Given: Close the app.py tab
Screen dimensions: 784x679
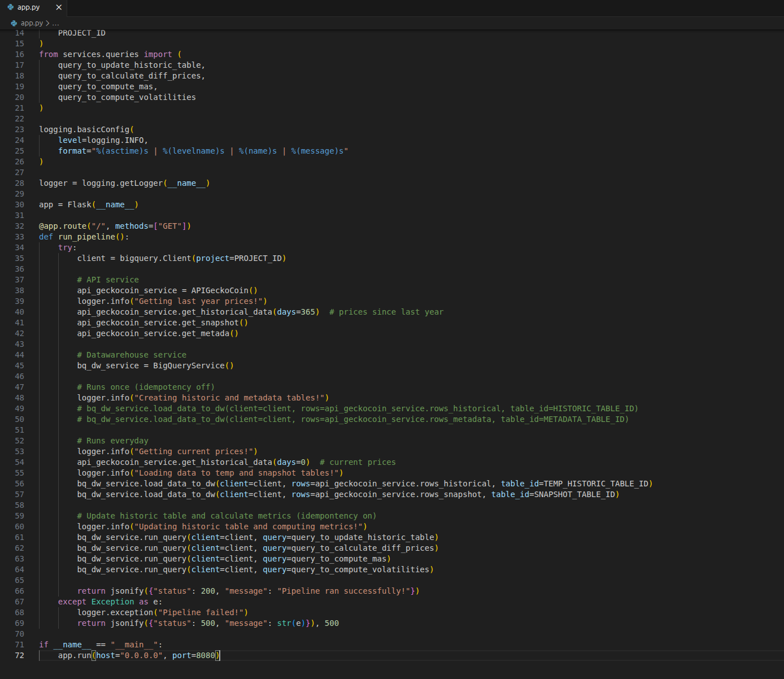Looking at the screenshot, I should [x=58, y=7].
